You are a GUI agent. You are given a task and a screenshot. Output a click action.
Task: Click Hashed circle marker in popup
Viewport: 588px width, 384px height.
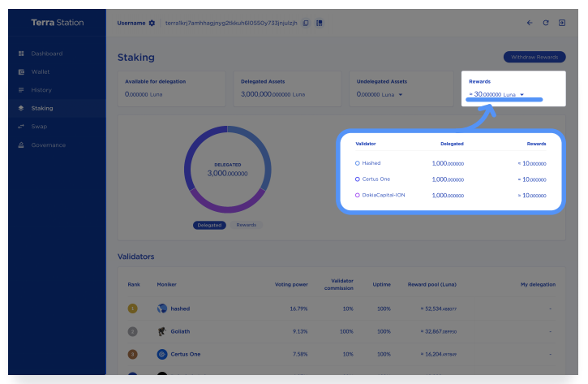coord(358,163)
